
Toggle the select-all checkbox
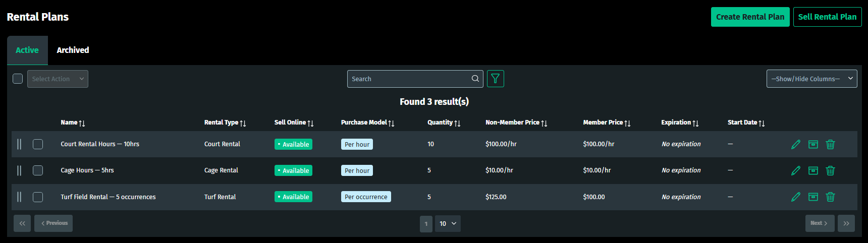coord(18,79)
